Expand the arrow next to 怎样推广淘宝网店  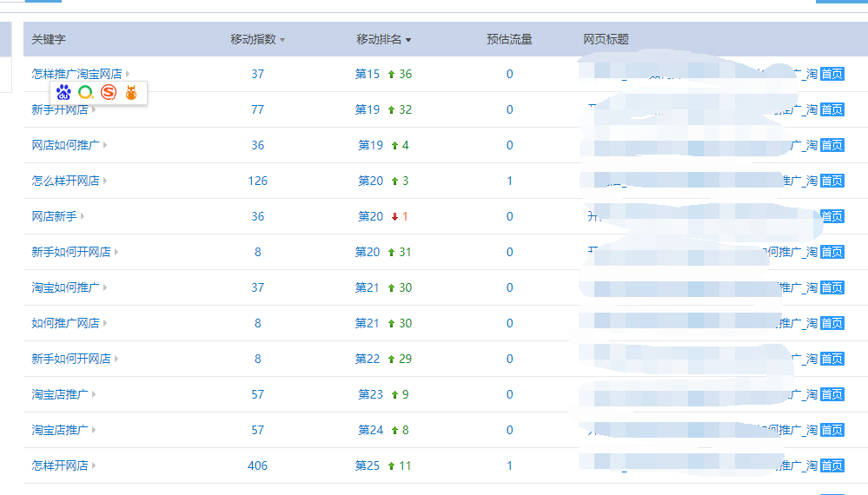click(x=128, y=74)
